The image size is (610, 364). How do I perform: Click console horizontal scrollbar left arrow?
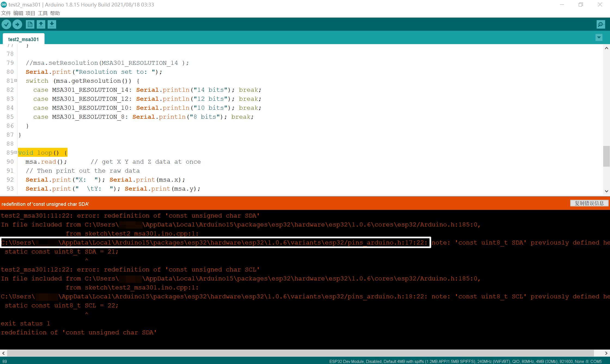3,353
